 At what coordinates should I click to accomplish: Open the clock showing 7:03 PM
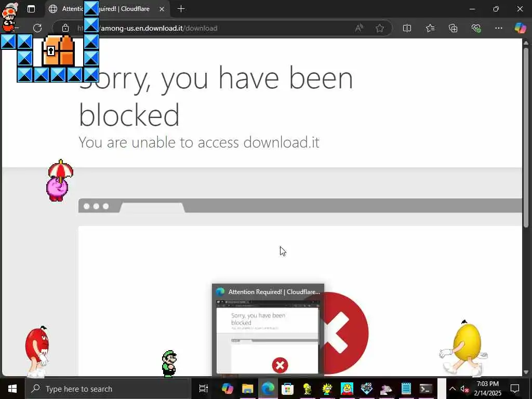(x=487, y=389)
